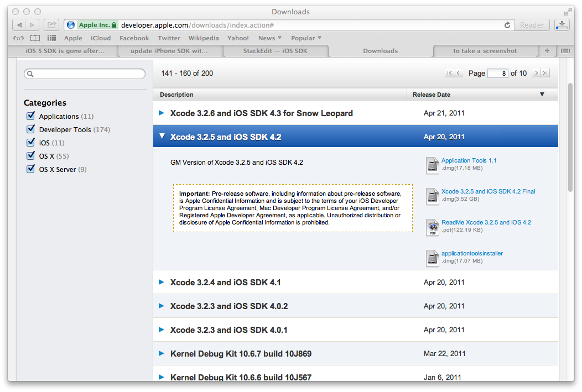582x392 pixels.
Task: Click the applicationtoolsinstaller dmg file icon
Action: (432, 258)
